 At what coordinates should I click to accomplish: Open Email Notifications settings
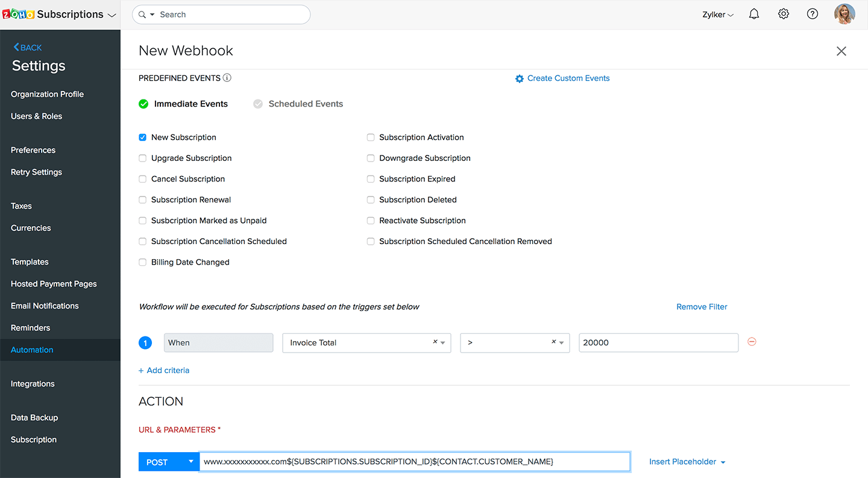point(45,306)
